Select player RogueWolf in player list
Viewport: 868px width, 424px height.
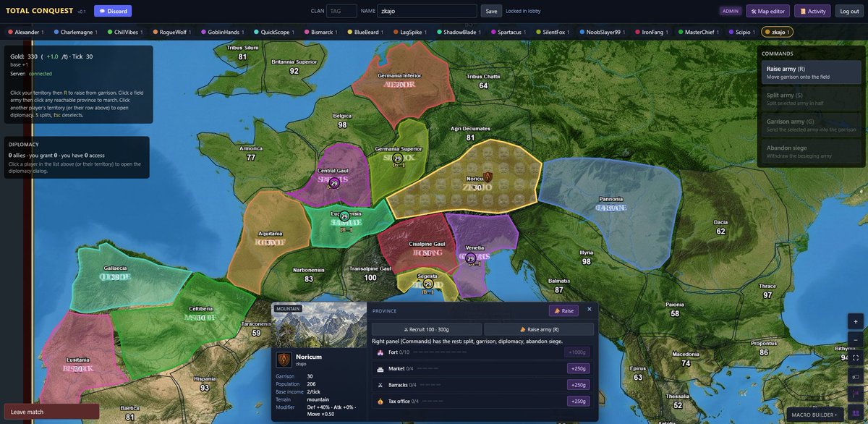[174, 32]
